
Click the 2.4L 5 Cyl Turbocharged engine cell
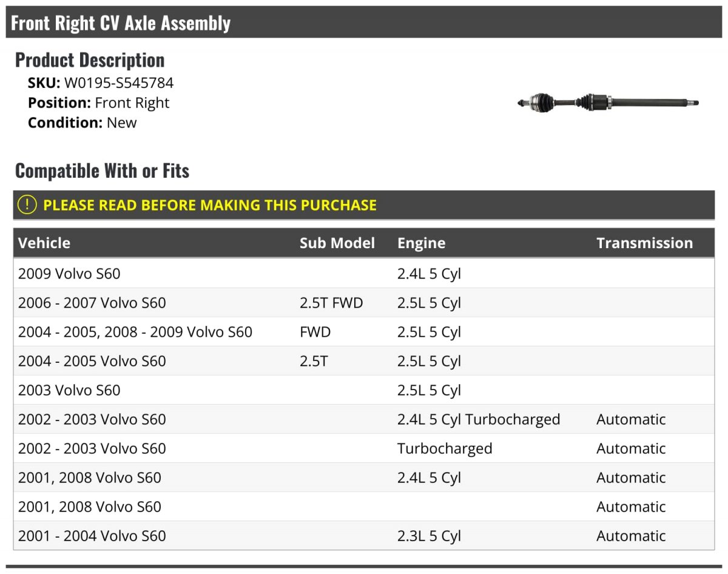(x=479, y=420)
